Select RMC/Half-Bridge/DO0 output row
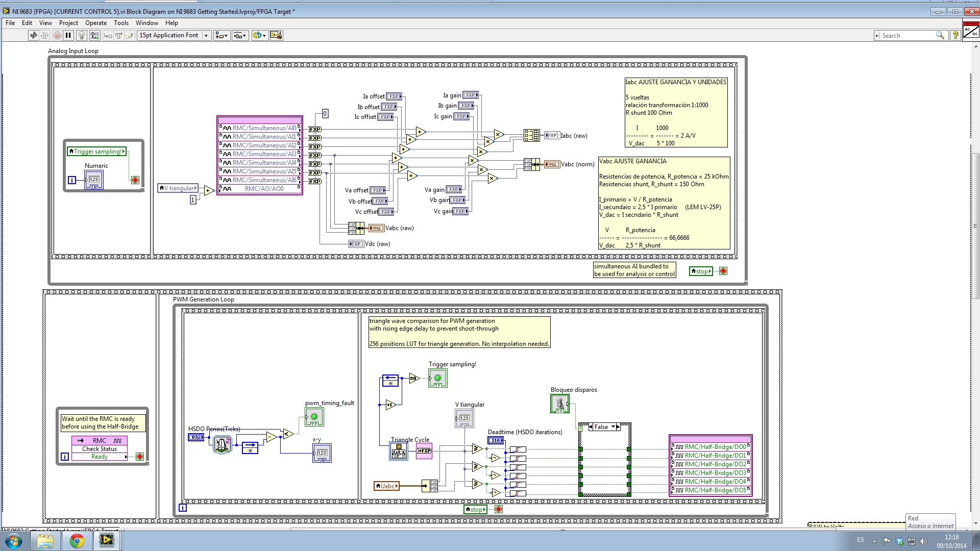The width and height of the screenshot is (980, 551). pyautogui.click(x=710, y=447)
